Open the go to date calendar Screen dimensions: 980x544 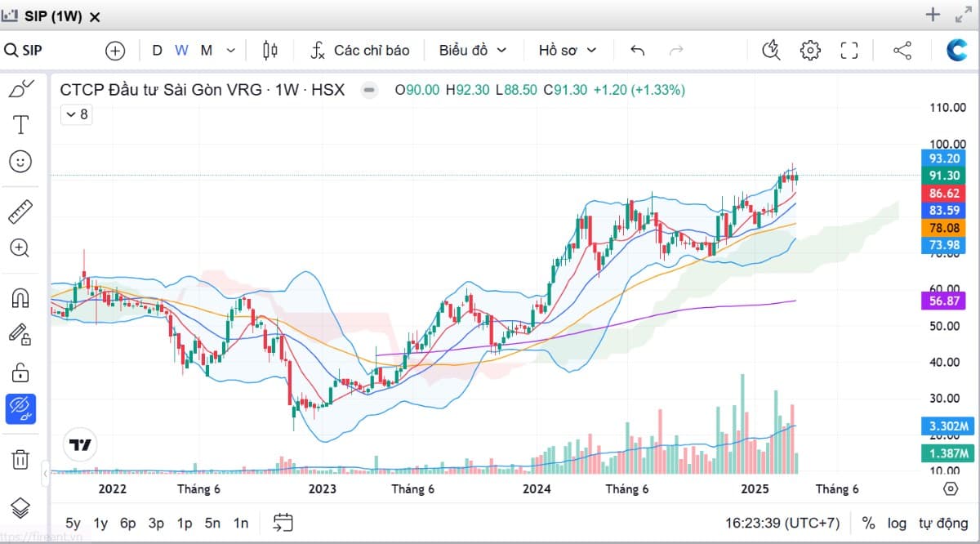(x=283, y=523)
